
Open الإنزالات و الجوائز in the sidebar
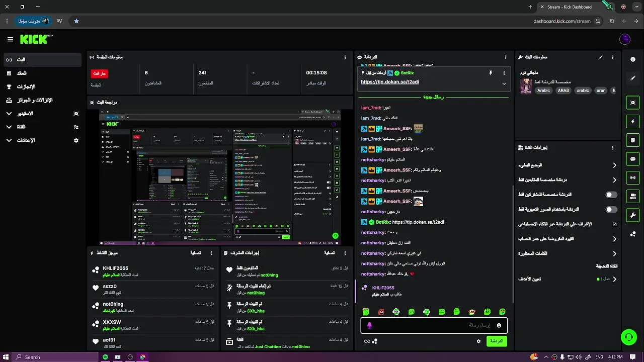point(42,100)
